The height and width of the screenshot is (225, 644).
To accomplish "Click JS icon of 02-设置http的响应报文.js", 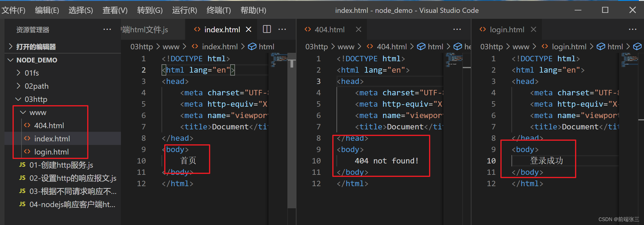I will coord(22,178).
